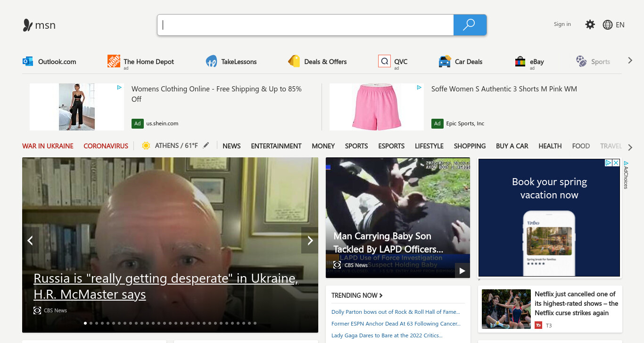Click the Car Deals car icon
This screenshot has width=644, height=343.
point(445,61)
